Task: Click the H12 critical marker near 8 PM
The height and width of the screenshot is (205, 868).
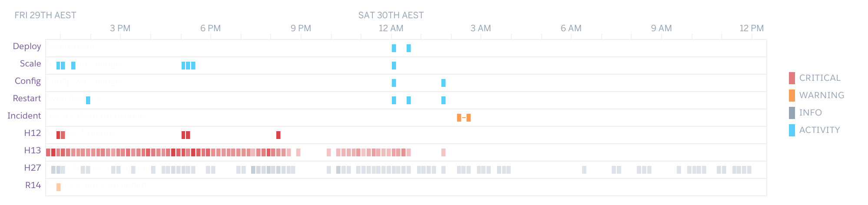Action: pos(278,135)
